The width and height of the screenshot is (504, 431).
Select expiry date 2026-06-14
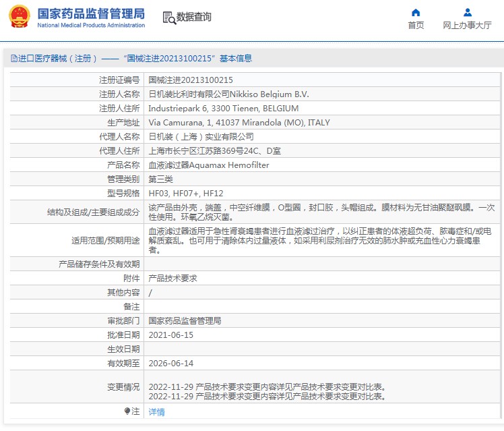pyautogui.click(x=171, y=363)
